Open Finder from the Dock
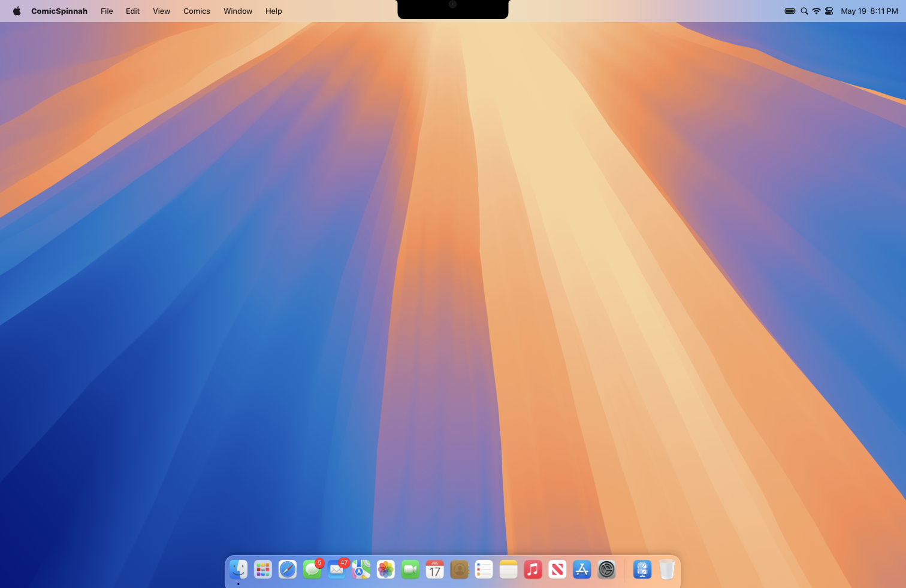The height and width of the screenshot is (588, 906). (x=238, y=569)
